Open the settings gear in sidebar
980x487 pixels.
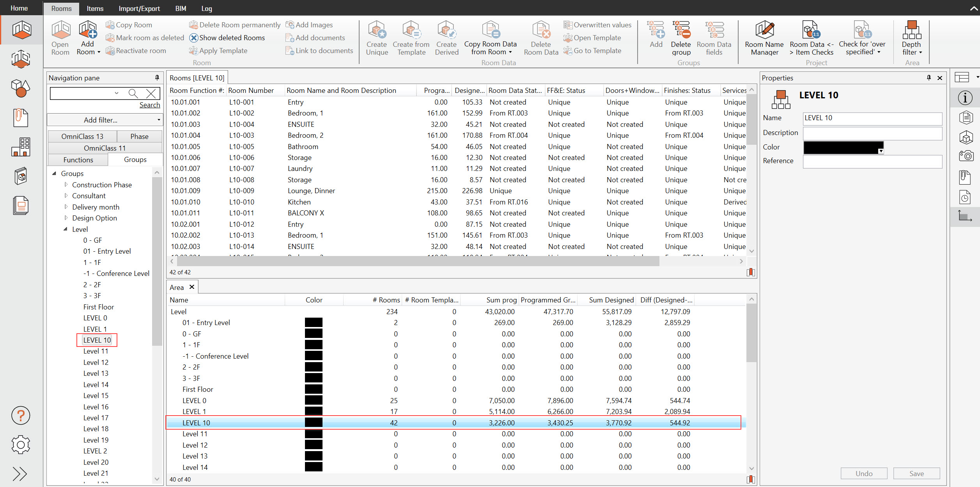tap(20, 444)
